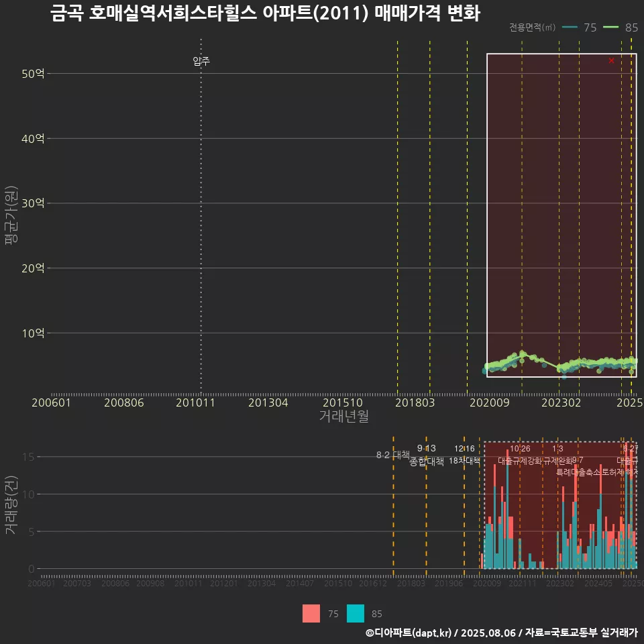The height and width of the screenshot is (644, 644).
Task: Click '200908' on the volume chart x-axis
Action: pos(150,583)
